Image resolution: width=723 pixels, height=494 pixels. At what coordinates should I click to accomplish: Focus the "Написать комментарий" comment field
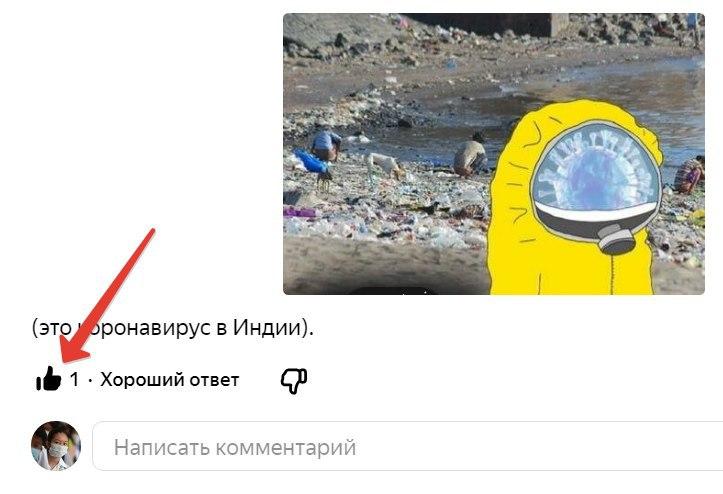[x=408, y=446]
